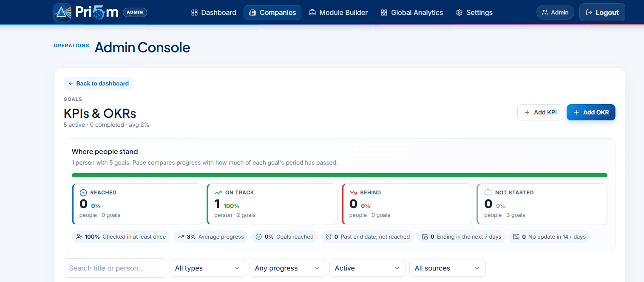The width and height of the screenshot is (644, 282).
Task: Click the Add KPI button
Action: tap(540, 112)
